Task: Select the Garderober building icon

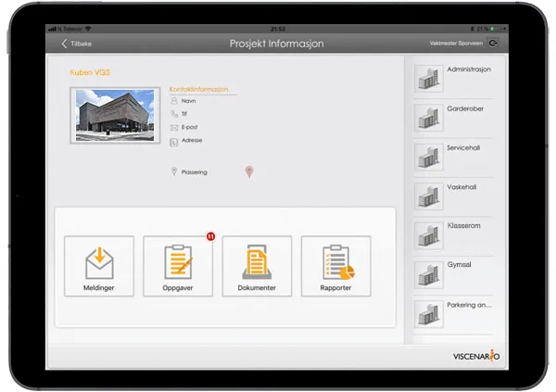Action: coord(428,118)
